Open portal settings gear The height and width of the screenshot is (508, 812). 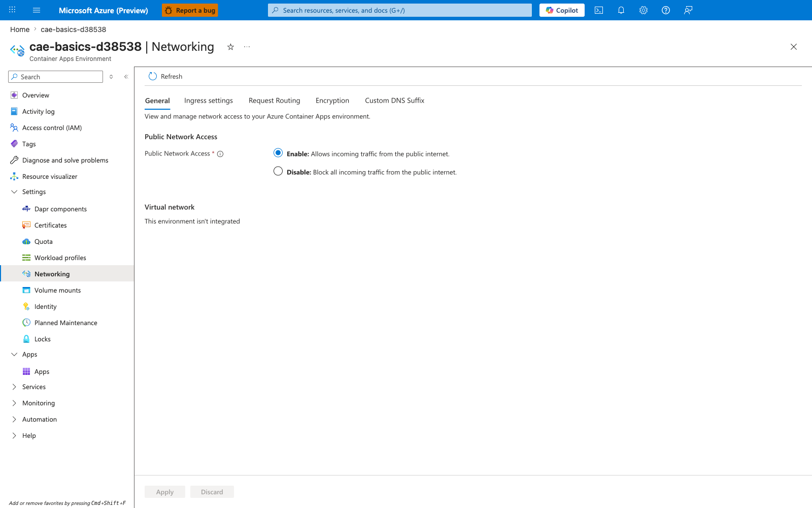point(644,10)
